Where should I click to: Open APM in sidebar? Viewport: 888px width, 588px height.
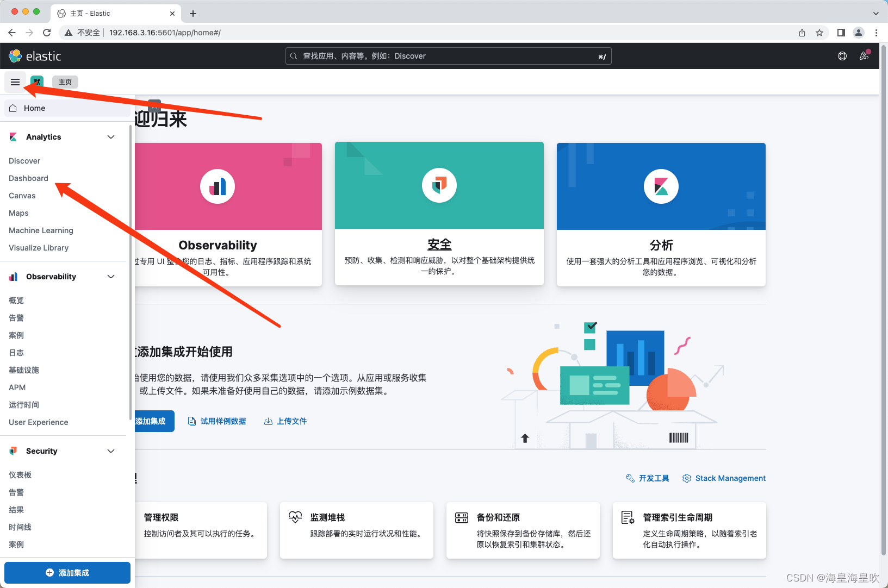tap(17, 387)
